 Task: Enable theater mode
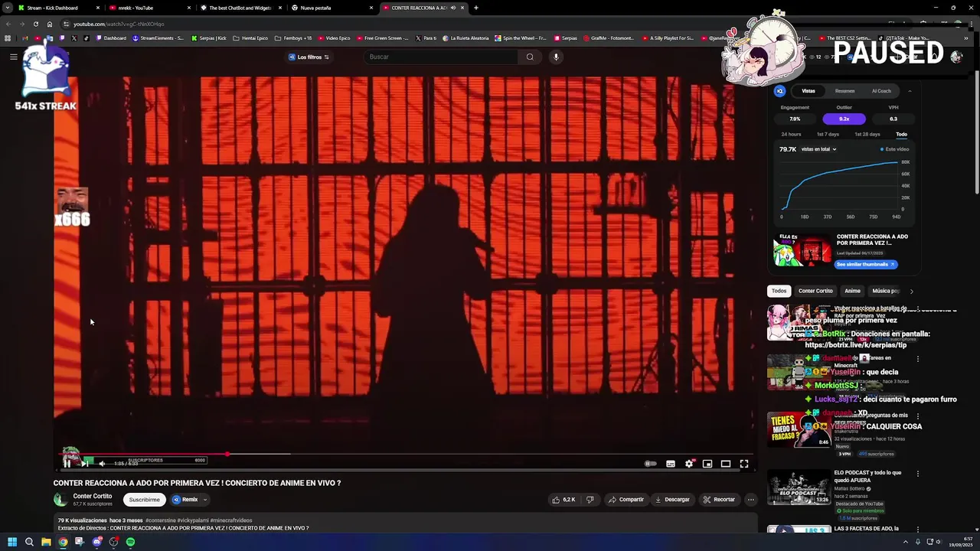pos(726,463)
